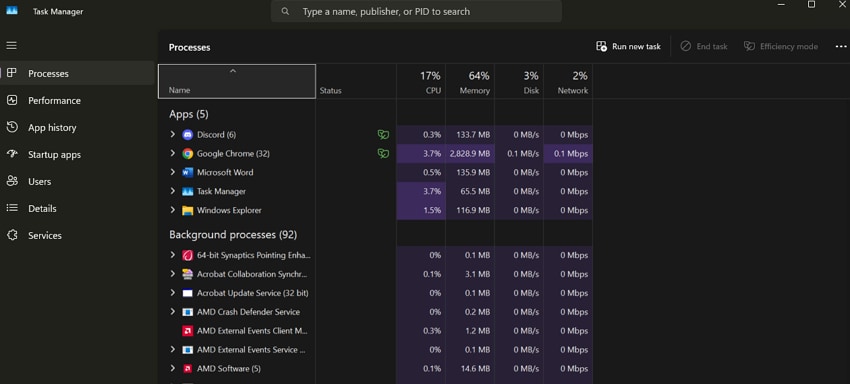The width and height of the screenshot is (850, 384).
Task: Click the Efficiency mode button
Action: click(x=781, y=47)
